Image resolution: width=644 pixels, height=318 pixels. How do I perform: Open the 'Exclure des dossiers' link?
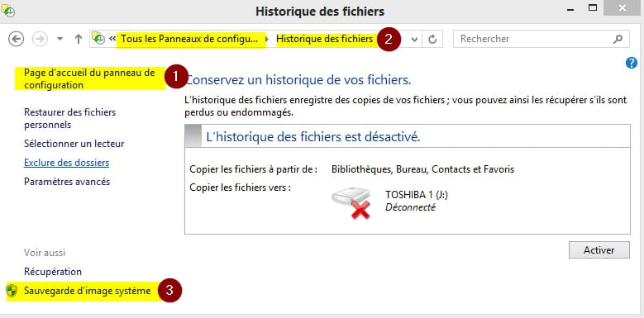click(x=66, y=163)
